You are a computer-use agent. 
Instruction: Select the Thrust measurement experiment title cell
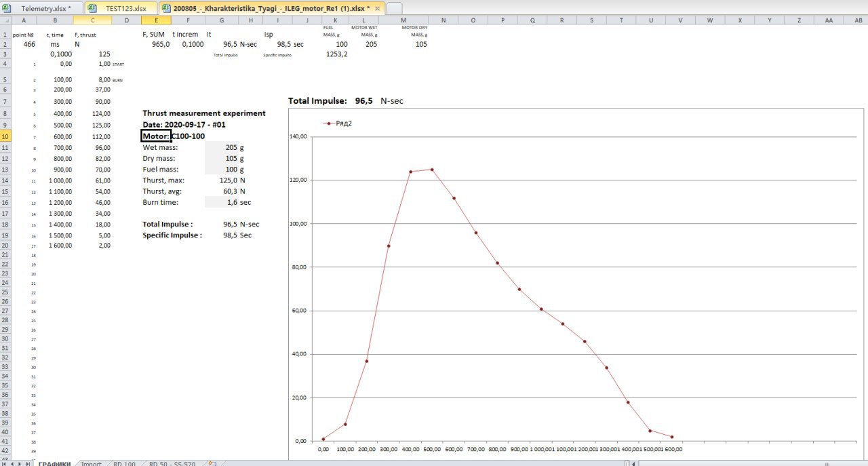[x=204, y=113]
